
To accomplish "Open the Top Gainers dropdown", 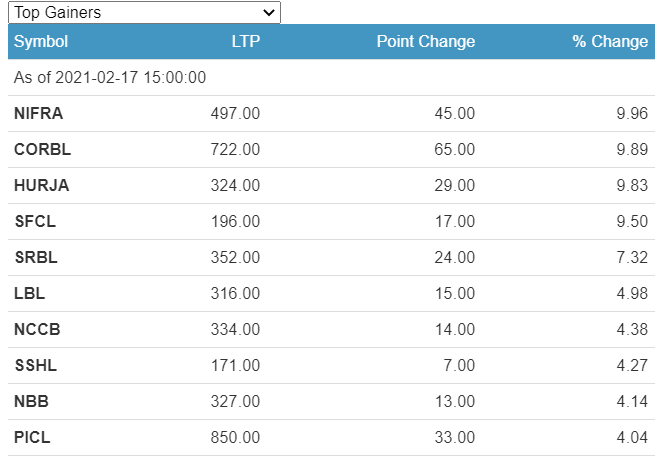I will [144, 12].
